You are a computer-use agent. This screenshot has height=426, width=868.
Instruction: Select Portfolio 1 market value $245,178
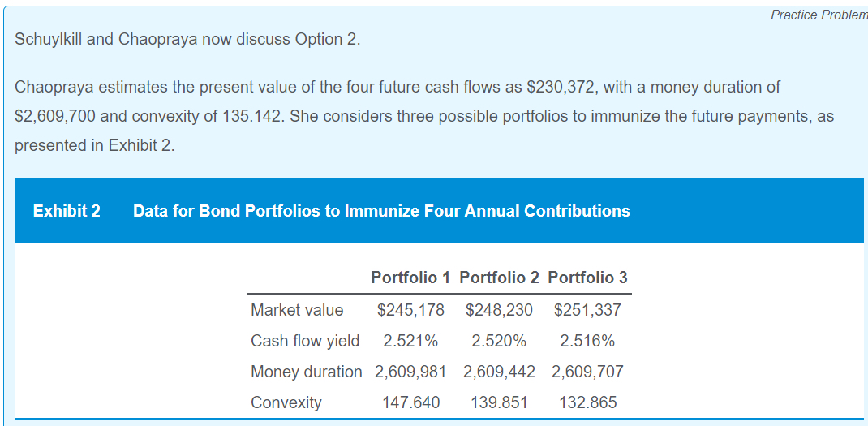(x=410, y=310)
